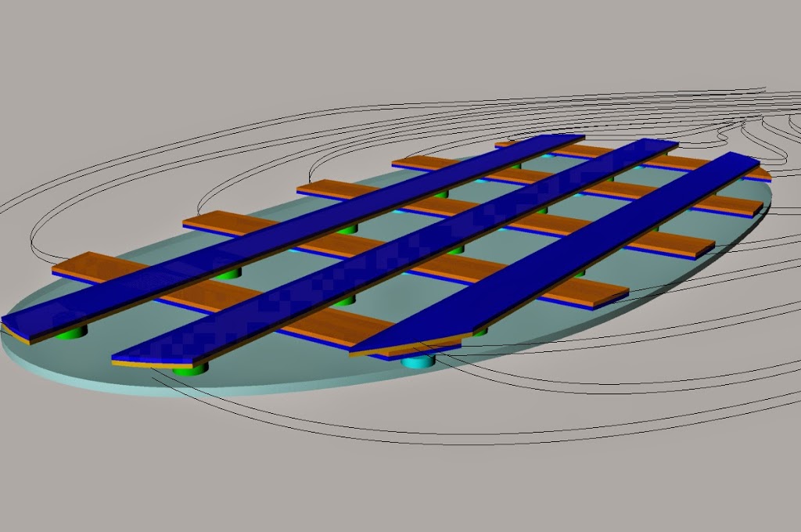
Task: Pick the middle blue longitudinal plank
Action: tap(393, 250)
